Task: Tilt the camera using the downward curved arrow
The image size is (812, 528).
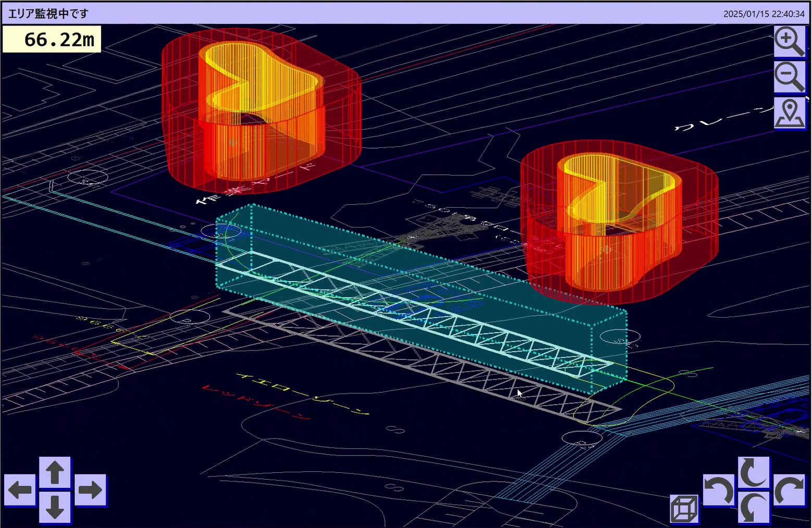Action: click(754, 507)
